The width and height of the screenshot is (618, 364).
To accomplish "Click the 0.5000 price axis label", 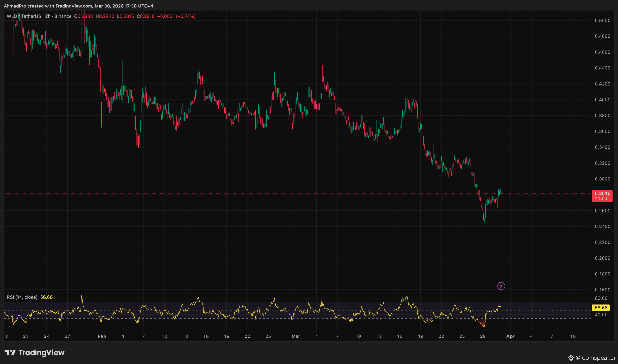I will 602,21.
